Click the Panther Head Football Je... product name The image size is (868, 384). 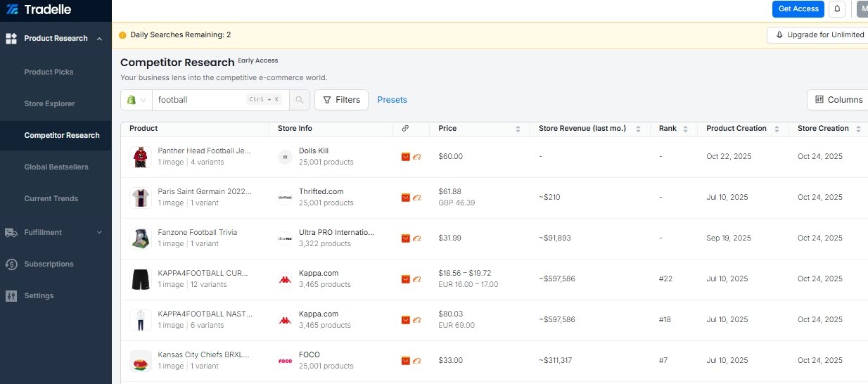pyautogui.click(x=204, y=151)
